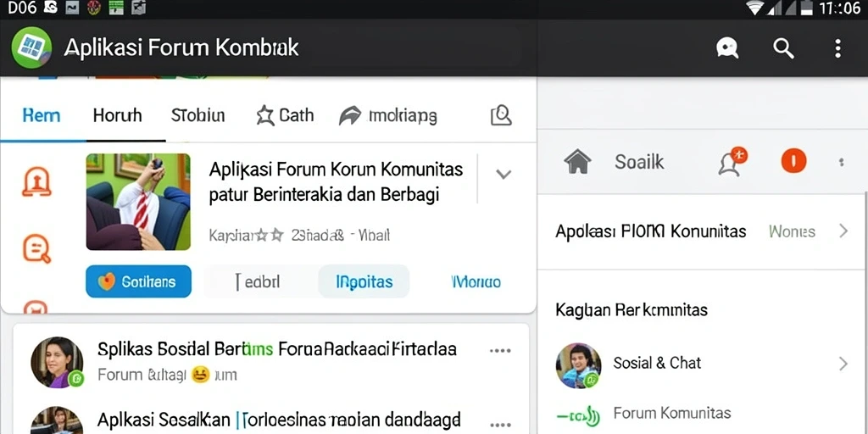The width and height of the screenshot is (868, 434).
Task: Select the orange chat search sidebar icon
Action: point(36,248)
